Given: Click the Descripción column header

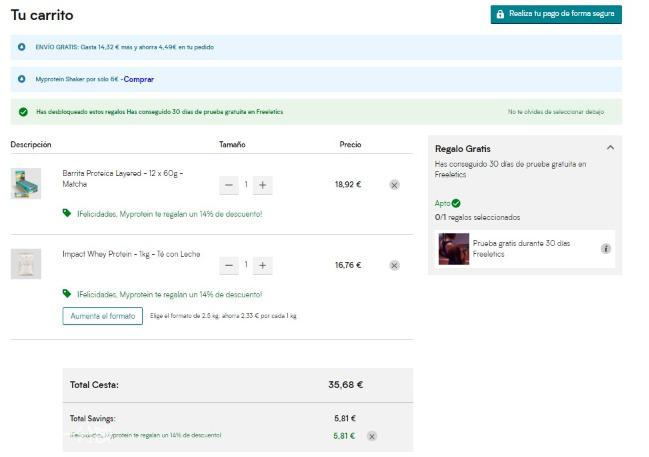Looking at the screenshot, I should (x=31, y=144).
